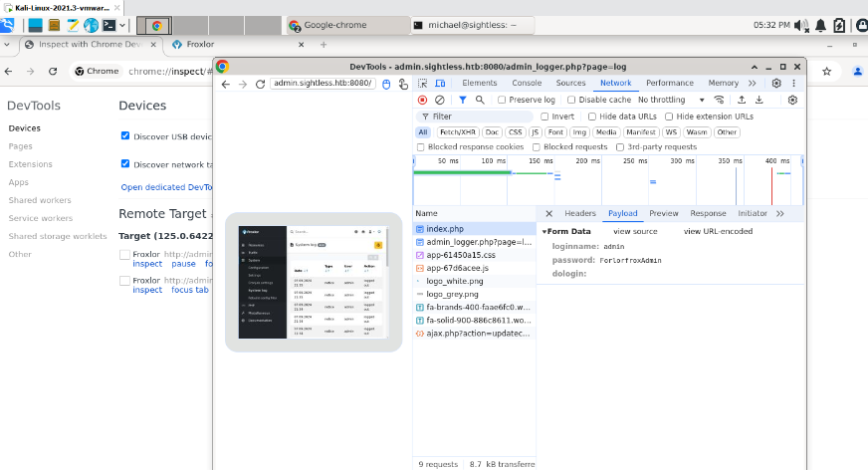This screenshot has height=470, width=868.
Task: Click the inspect element picker icon
Action: click(x=423, y=84)
